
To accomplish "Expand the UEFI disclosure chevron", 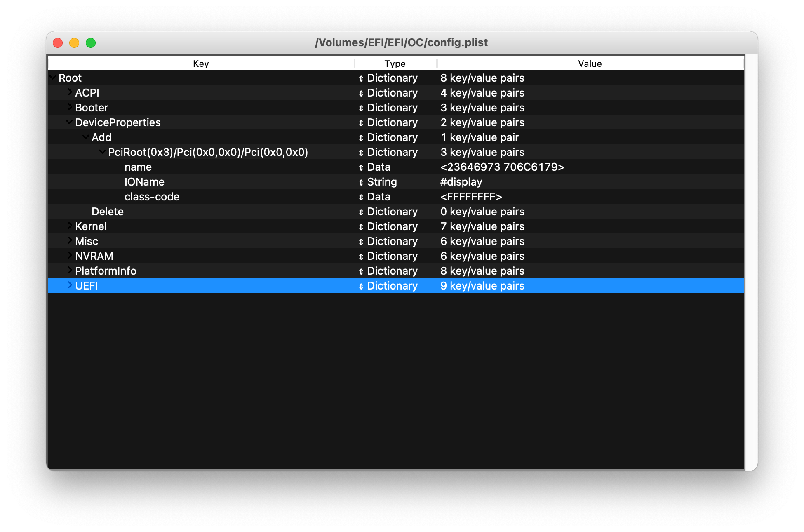I will [x=70, y=285].
